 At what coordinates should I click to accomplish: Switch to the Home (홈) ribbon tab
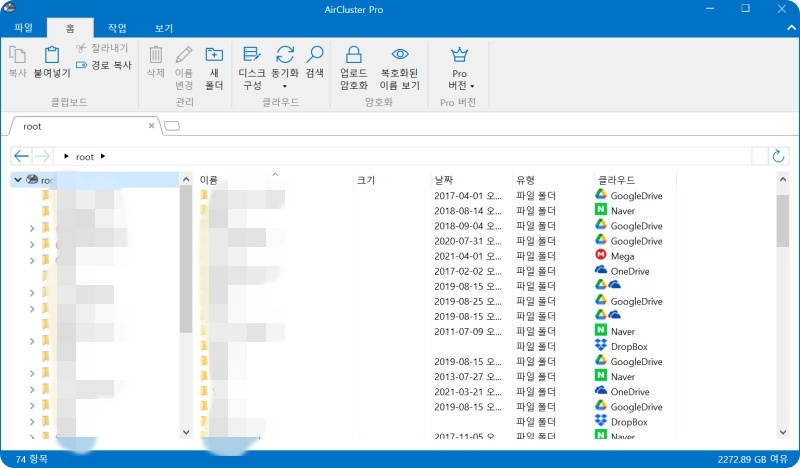70,28
